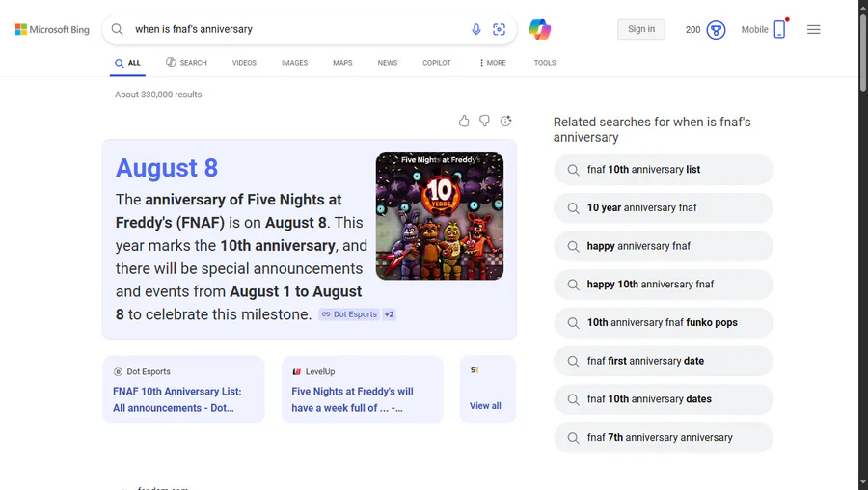Click the Dot Esports source card favicon
868x490 pixels.
click(118, 372)
